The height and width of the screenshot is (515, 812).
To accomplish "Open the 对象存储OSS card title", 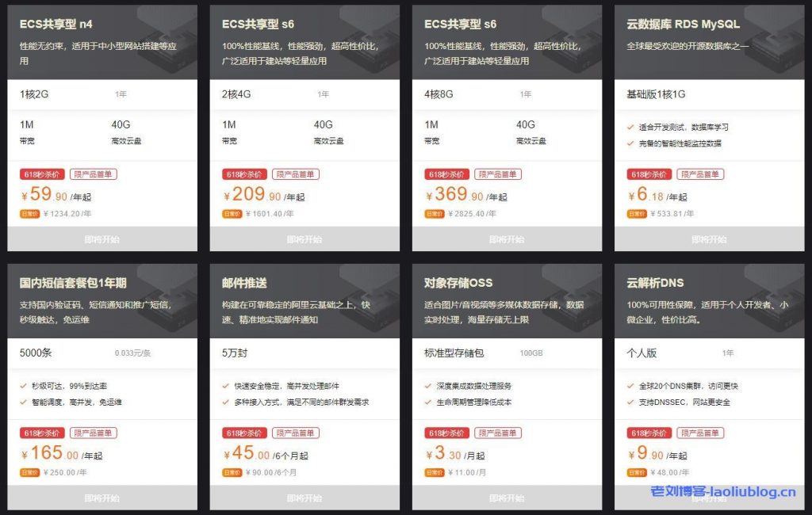I will [458, 283].
